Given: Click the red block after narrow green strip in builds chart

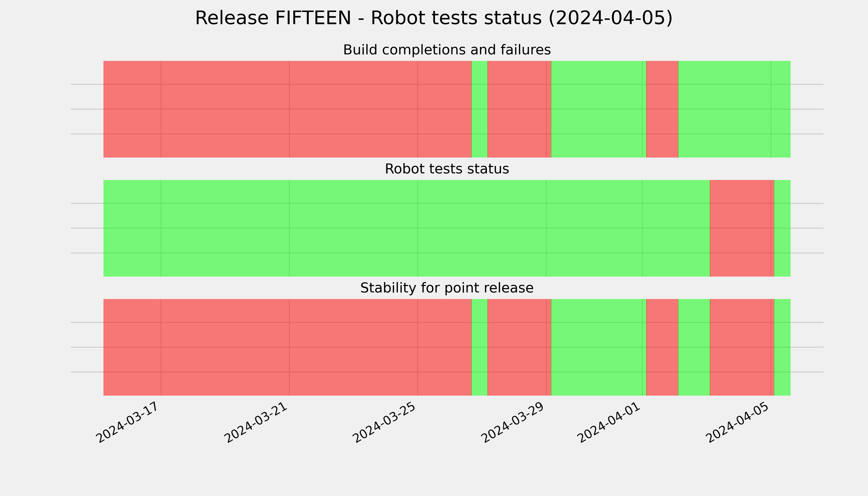Looking at the screenshot, I should (x=520, y=109).
